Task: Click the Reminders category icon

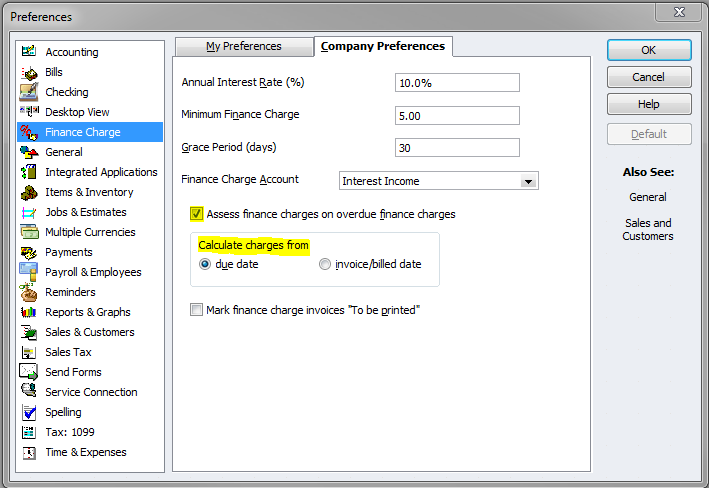Action: click(29, 292)
